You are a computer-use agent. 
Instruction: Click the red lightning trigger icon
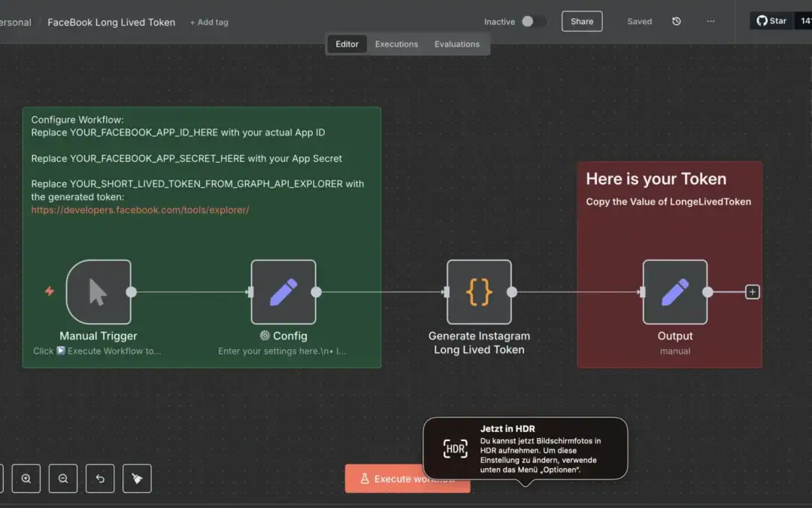pyautogui.click(x=49, y=291)
